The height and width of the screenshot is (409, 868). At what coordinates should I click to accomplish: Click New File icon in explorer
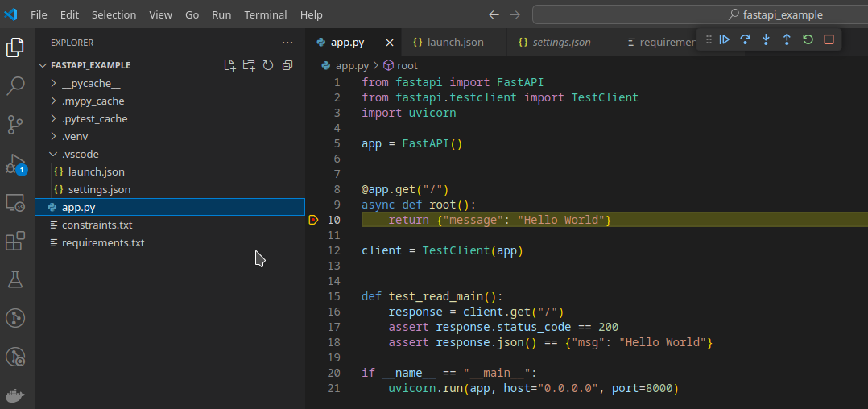(x=229, y=65)
